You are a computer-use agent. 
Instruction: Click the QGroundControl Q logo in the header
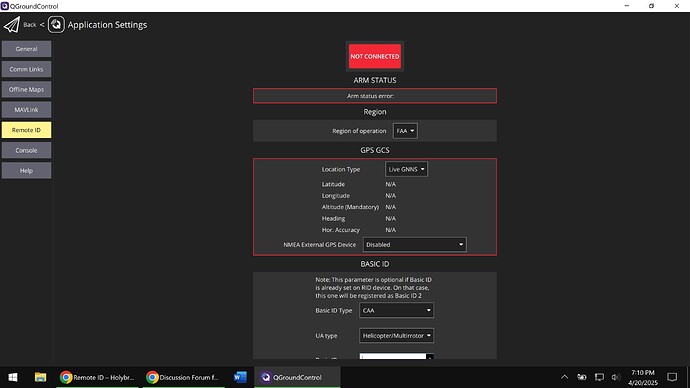(x=56, y=25)
